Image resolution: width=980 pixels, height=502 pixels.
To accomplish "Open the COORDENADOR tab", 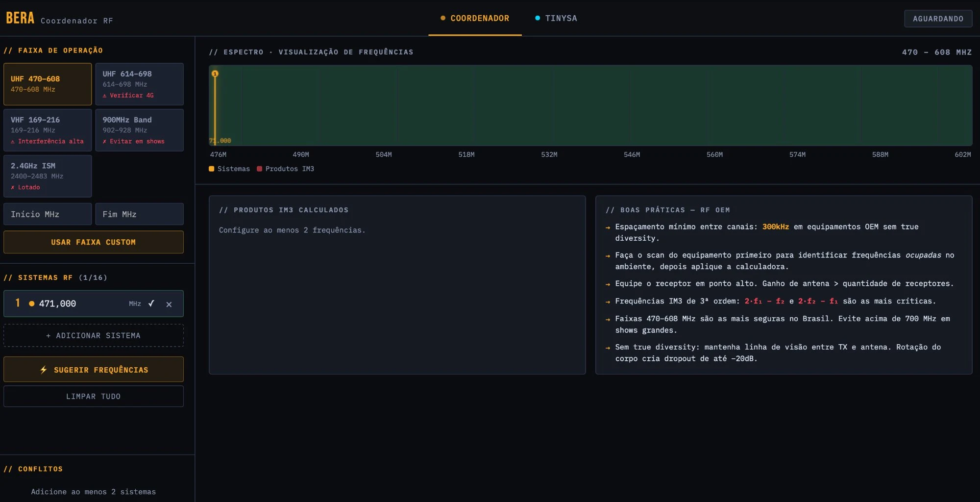I will [x=475, y=18].
